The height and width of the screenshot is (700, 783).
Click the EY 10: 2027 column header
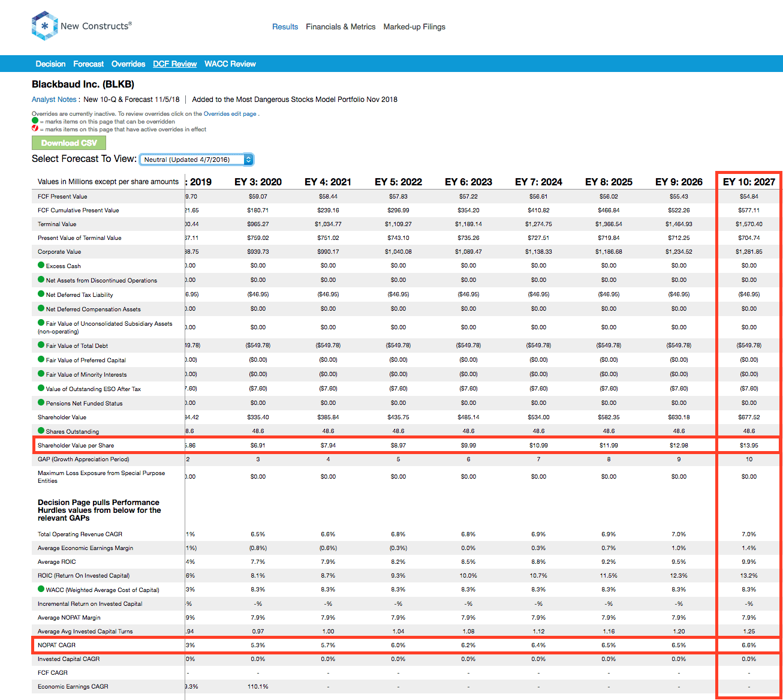pyautogui.click(x=749, y=182)
